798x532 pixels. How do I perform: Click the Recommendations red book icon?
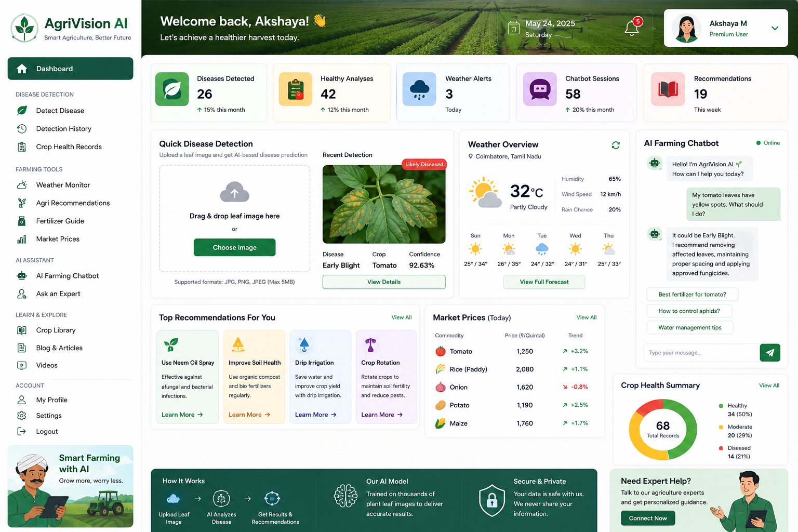668,89
